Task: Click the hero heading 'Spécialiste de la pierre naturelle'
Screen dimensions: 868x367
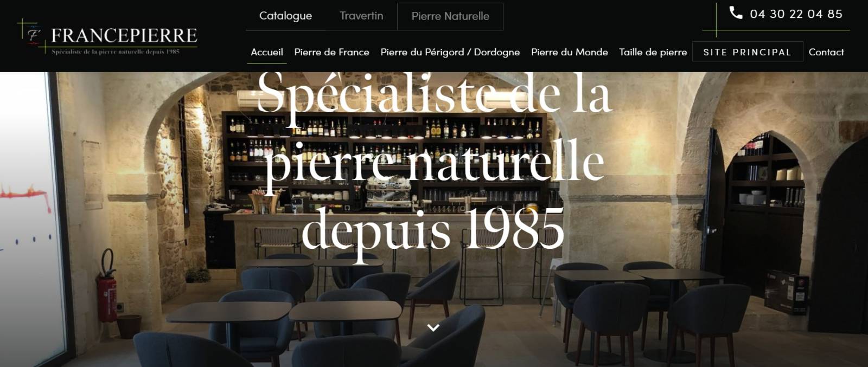Action: coord(435,127)
